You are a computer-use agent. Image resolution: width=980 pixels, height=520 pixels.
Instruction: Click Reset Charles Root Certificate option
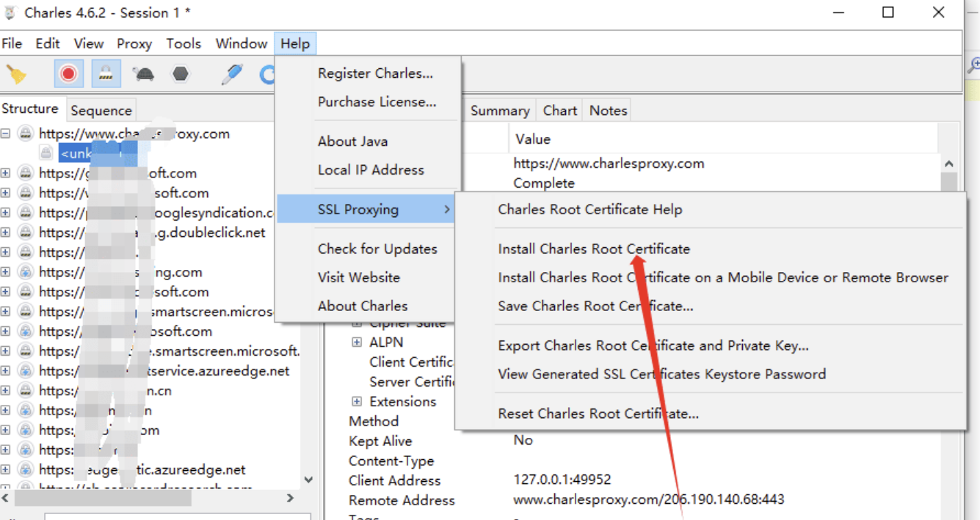point(598,414)
